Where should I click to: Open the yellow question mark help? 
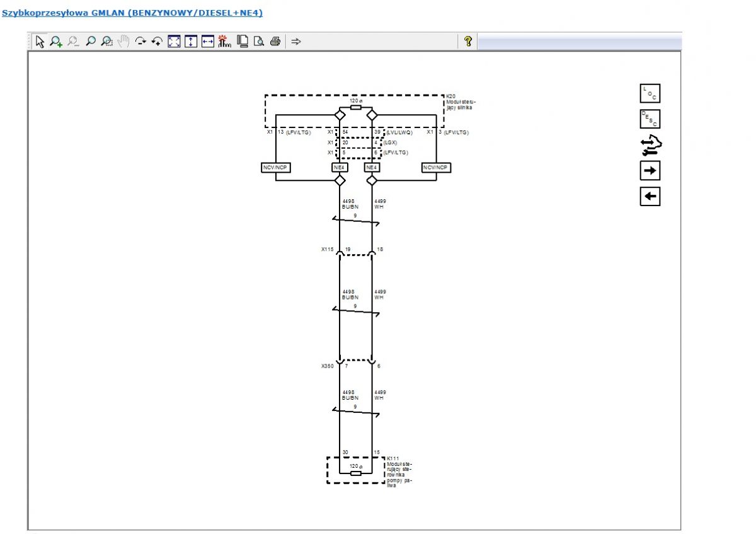tap(468, 42)
